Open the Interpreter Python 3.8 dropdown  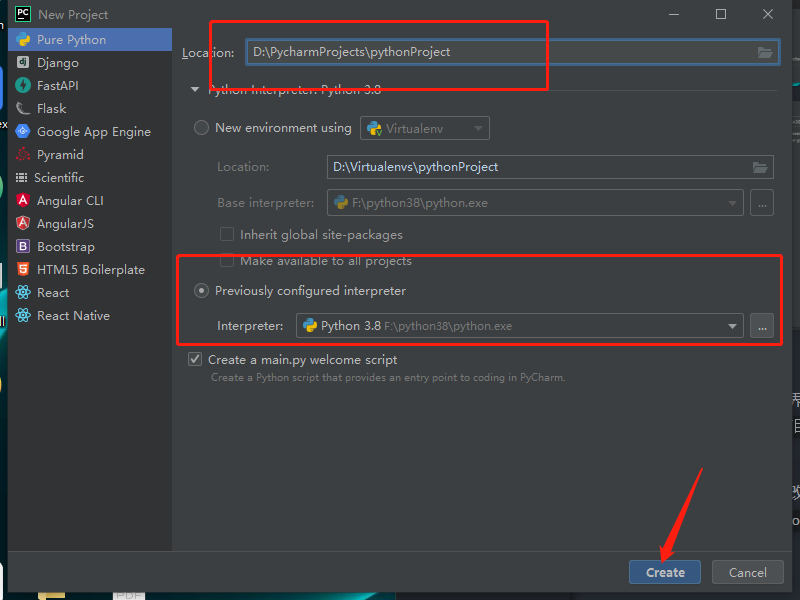519,326
